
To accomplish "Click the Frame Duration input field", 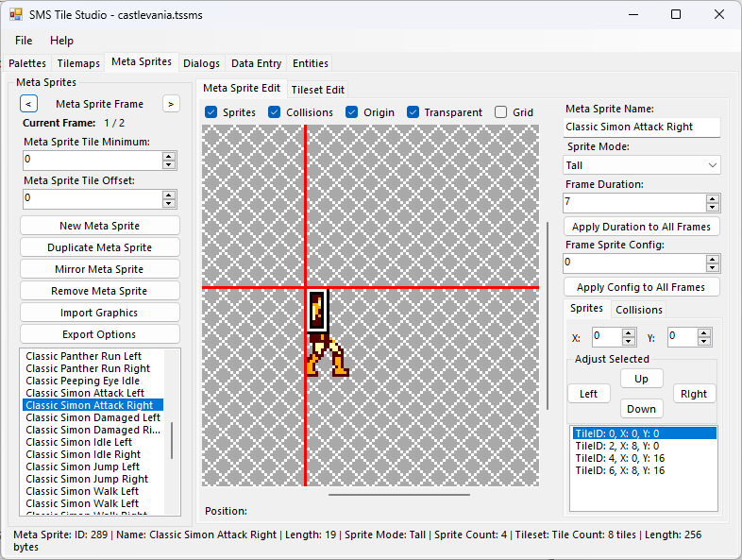I will tap(634, 203).
